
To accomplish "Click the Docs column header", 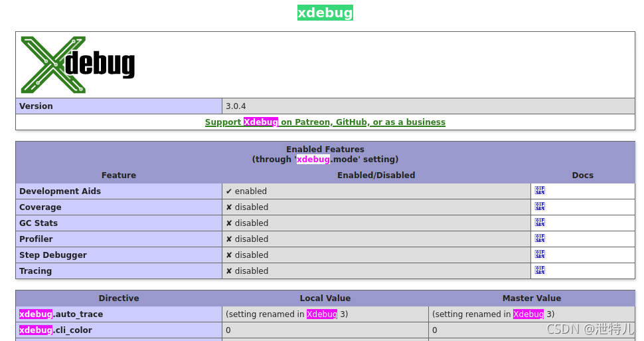I will [582, 175].
